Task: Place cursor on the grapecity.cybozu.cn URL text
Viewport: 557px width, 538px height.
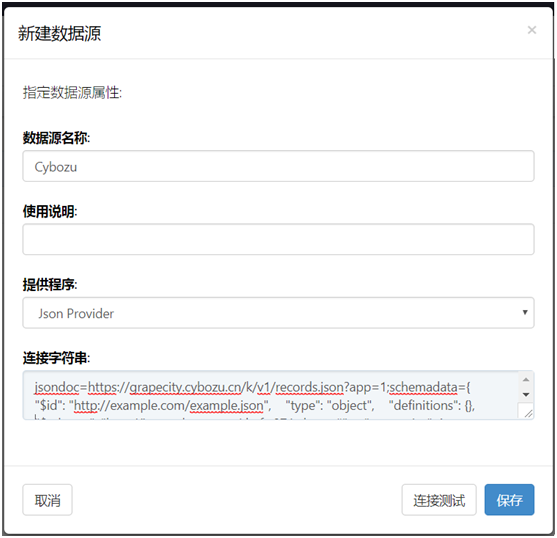Action: [x=185, y=387]
